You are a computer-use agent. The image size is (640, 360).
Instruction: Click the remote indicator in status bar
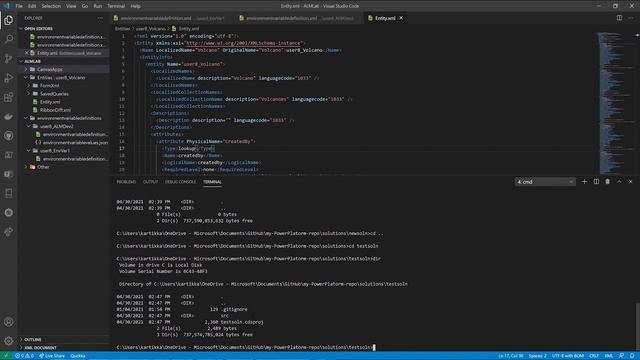coord(6,356)
